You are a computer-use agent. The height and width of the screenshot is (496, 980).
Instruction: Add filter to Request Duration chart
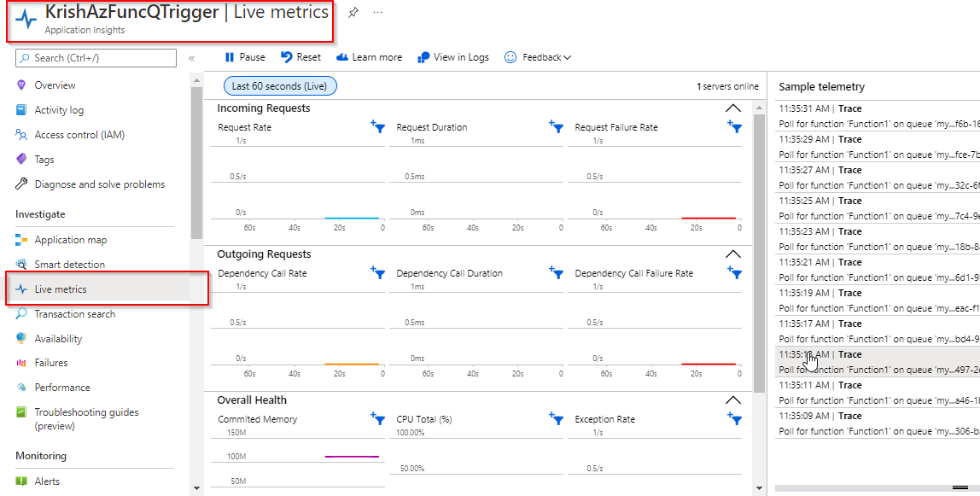(x=557, y=127)
